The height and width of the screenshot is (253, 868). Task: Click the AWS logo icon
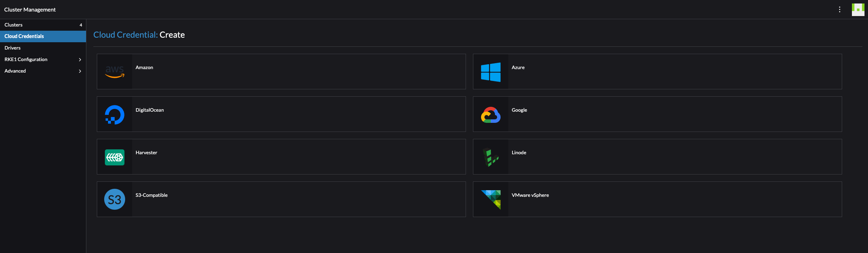[x=115, y=72]
